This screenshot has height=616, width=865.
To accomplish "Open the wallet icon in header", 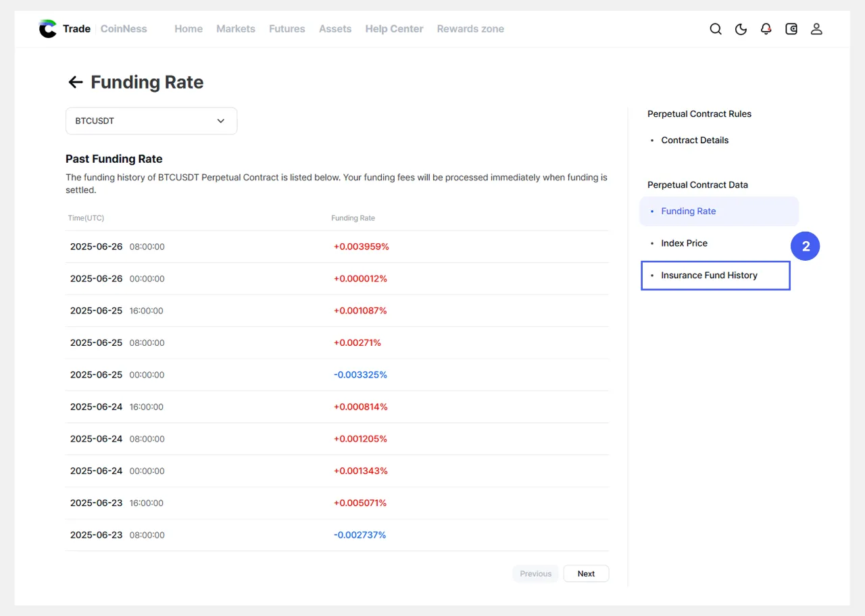I will [x=791, y=29].
